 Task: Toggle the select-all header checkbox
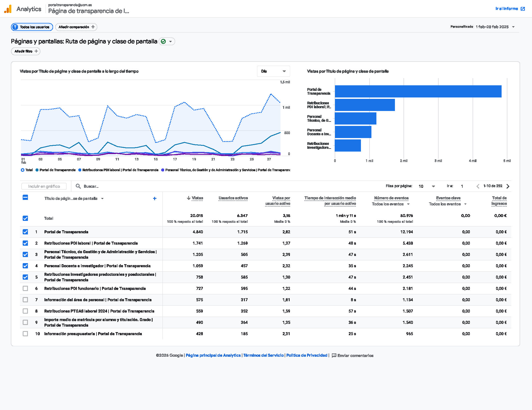click(x=25, y=197)
